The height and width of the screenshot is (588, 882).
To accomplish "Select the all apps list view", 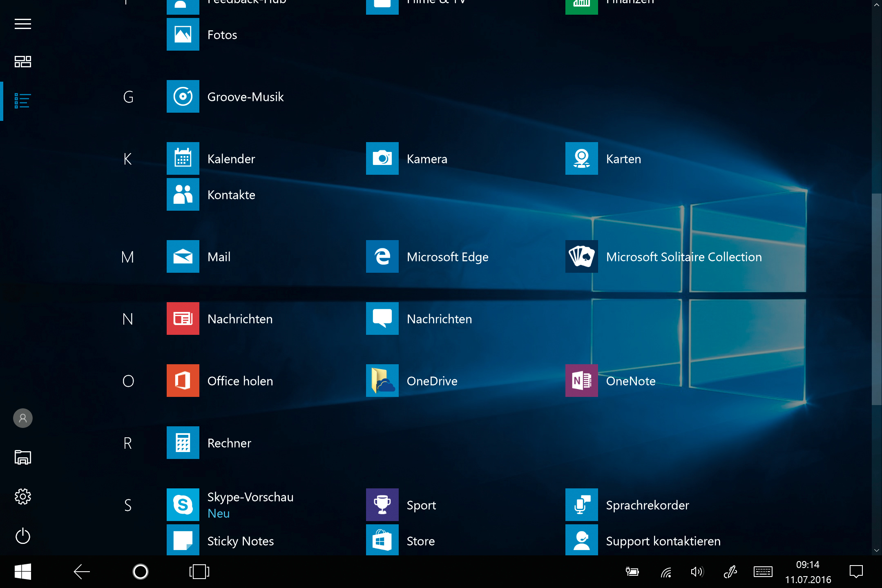I will coord(23,101).
